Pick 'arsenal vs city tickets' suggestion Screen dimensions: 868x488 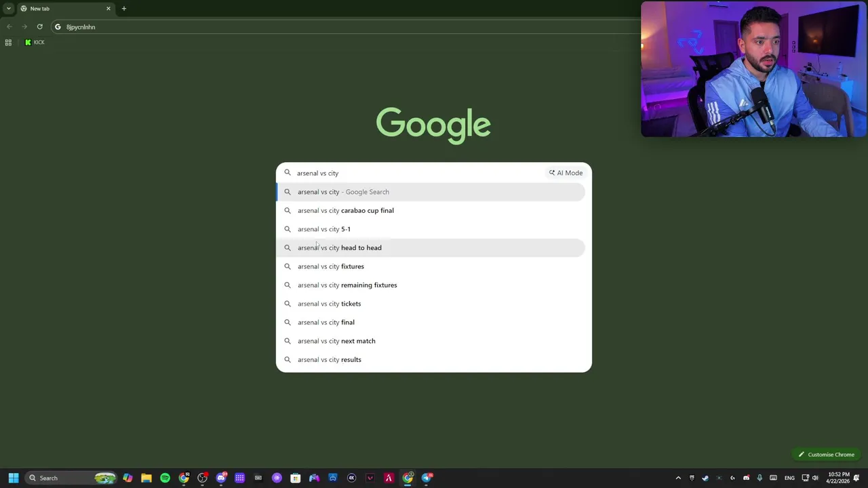(x=430, y=304)
